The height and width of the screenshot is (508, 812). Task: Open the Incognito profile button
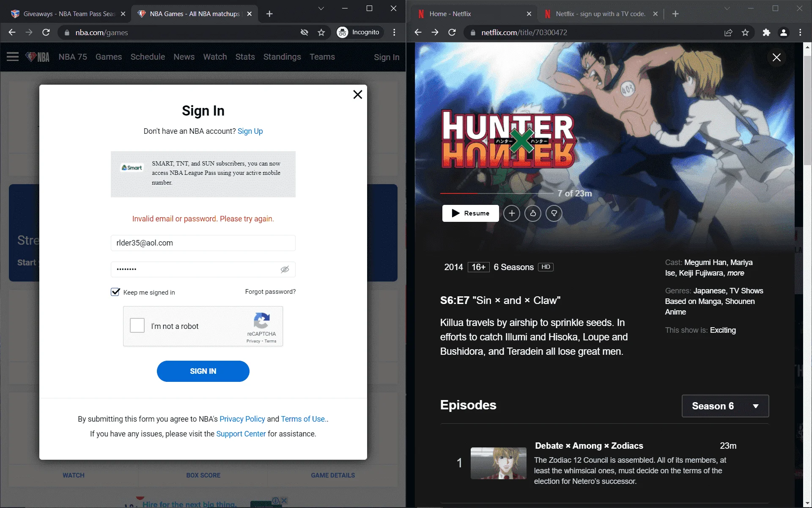pyautogui.click(x=360, y=32)
